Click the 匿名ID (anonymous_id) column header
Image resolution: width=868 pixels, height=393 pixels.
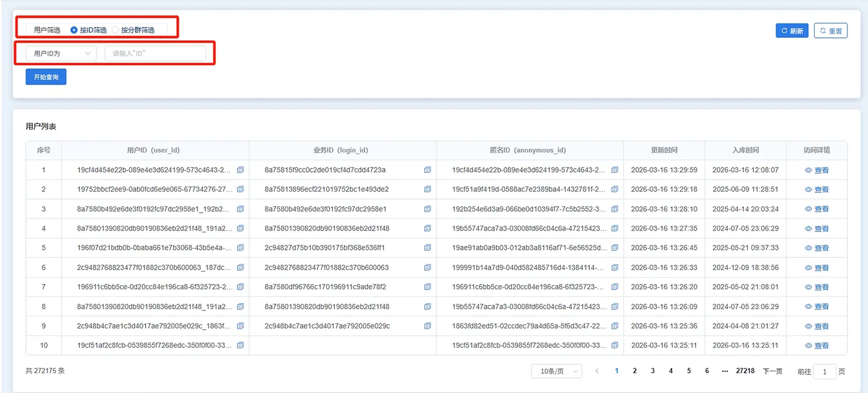(529, 150)
